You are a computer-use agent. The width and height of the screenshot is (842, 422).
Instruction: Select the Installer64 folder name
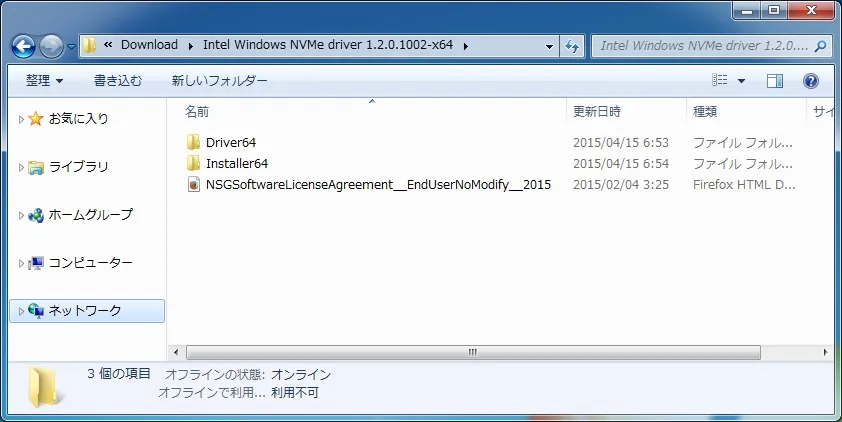click(x=237, y=163)
